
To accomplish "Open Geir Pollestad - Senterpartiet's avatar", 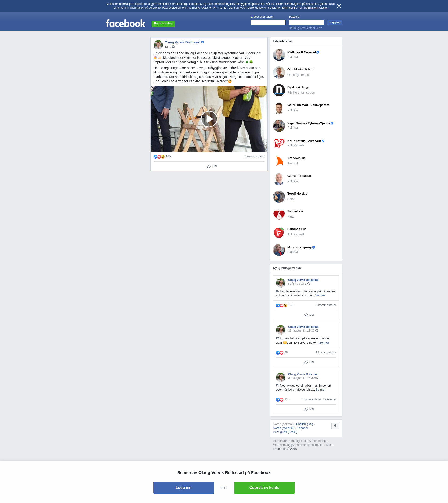I will (279, 108).
